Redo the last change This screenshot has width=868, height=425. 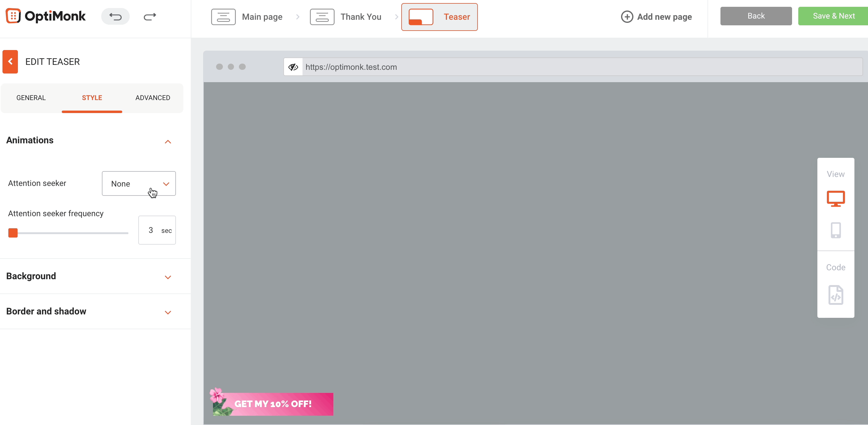[150, 16]
